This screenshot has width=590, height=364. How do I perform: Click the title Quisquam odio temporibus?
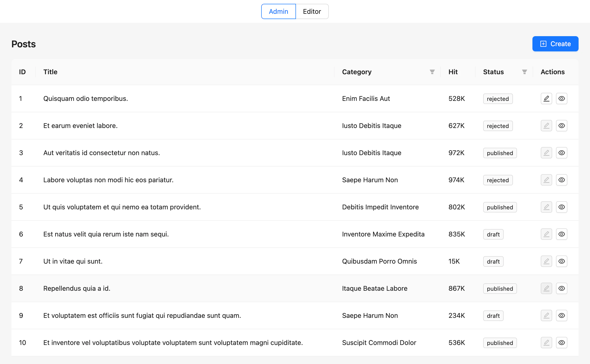point(85,98)
